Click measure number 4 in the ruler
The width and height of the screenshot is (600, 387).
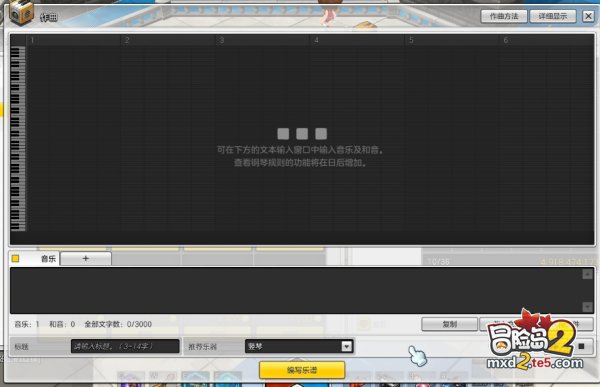tap(316, 40)
